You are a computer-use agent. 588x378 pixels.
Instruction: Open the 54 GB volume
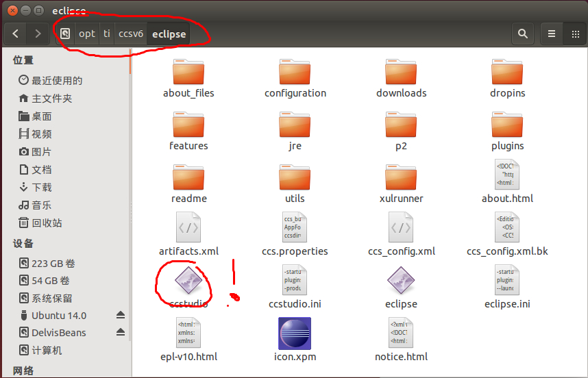click(45, 281)
